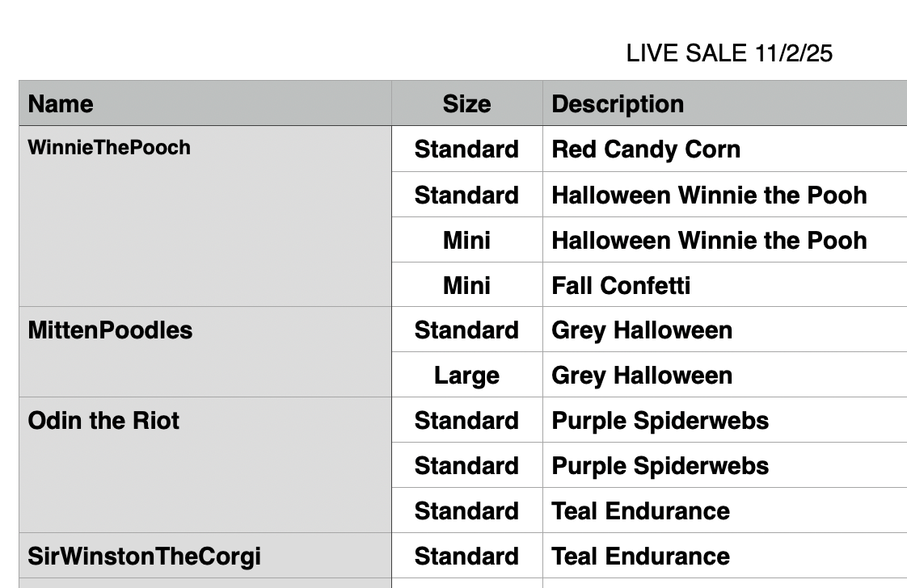Select the MittenPoodles name cell
907x588 pixels.
(110, 330)
